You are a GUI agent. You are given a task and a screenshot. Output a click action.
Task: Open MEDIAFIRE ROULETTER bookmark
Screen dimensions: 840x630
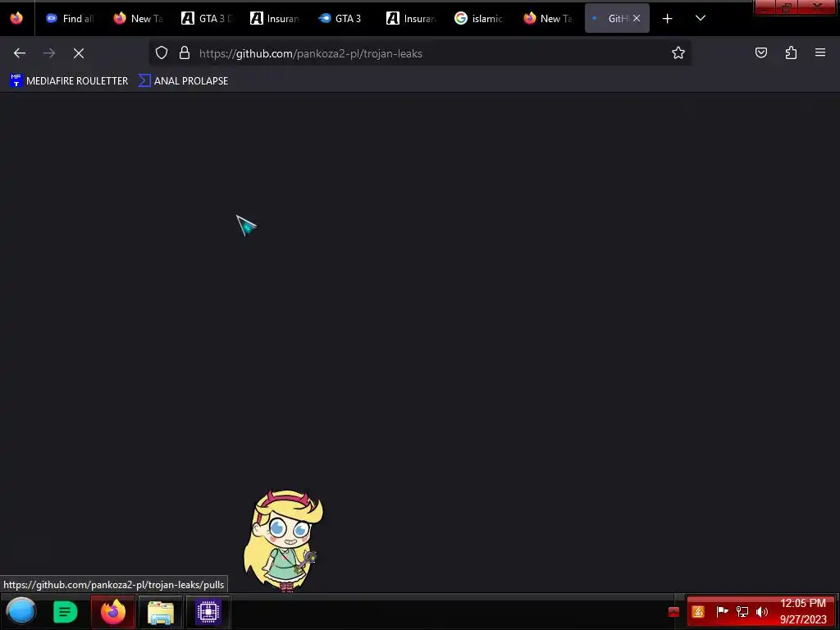pyautogui.click(x=69, y=81)
